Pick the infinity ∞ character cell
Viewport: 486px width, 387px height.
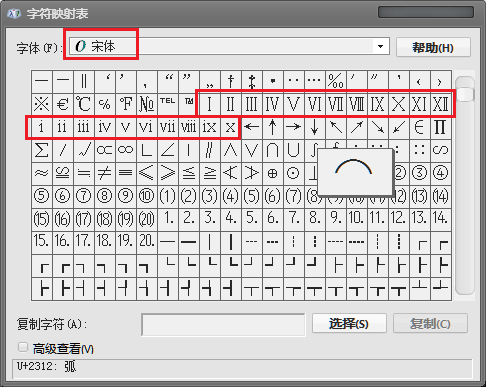126,150
